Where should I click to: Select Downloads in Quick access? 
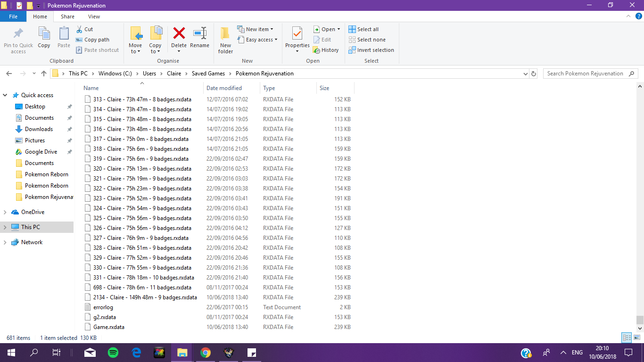pos(39,129)
